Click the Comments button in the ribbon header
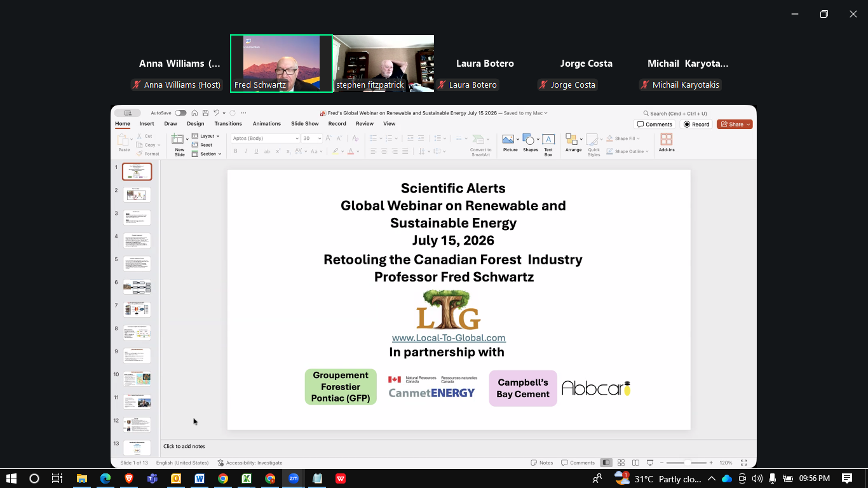 coord(654,125)
